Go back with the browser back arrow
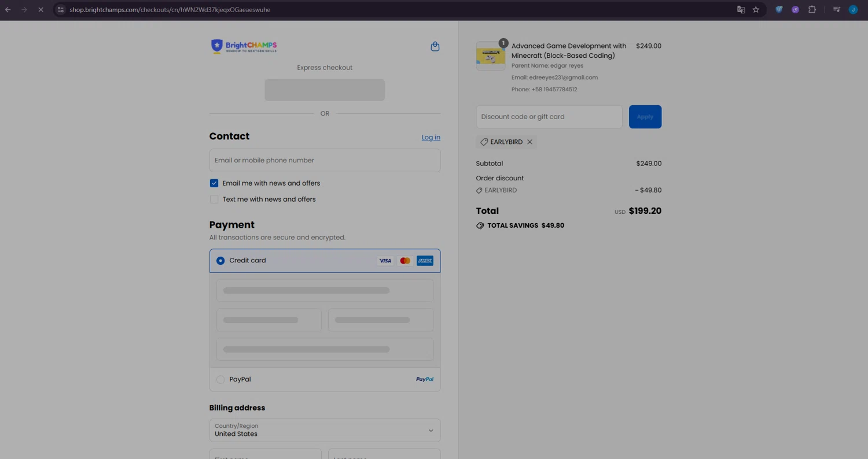868x459 pixels. tap(8, 10)
